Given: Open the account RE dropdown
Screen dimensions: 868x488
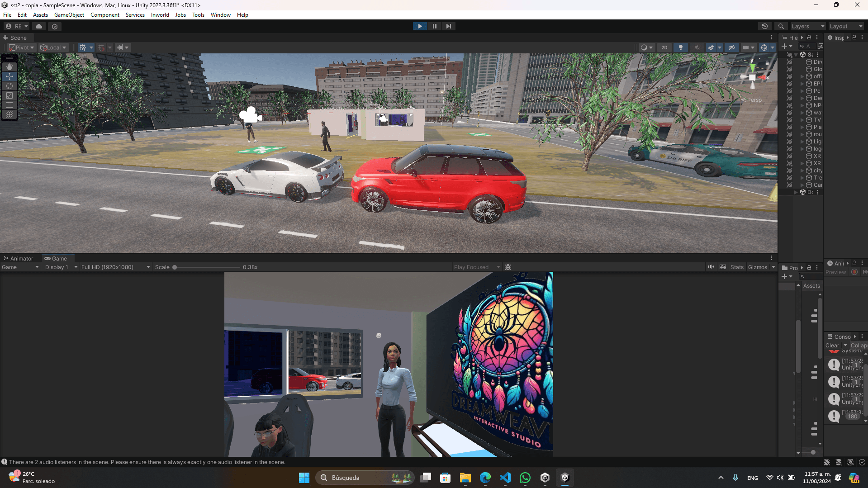Looking at the screenshot, I should [16, 26].
